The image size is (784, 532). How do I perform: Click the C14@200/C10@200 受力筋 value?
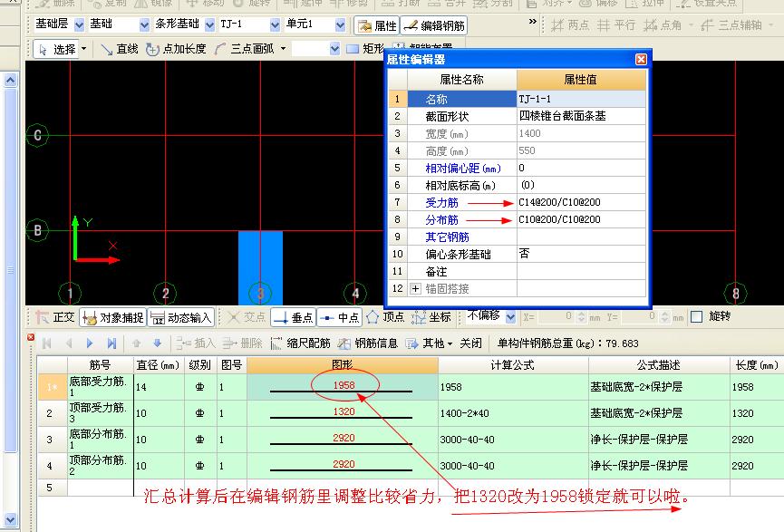(x=559, y=202)
